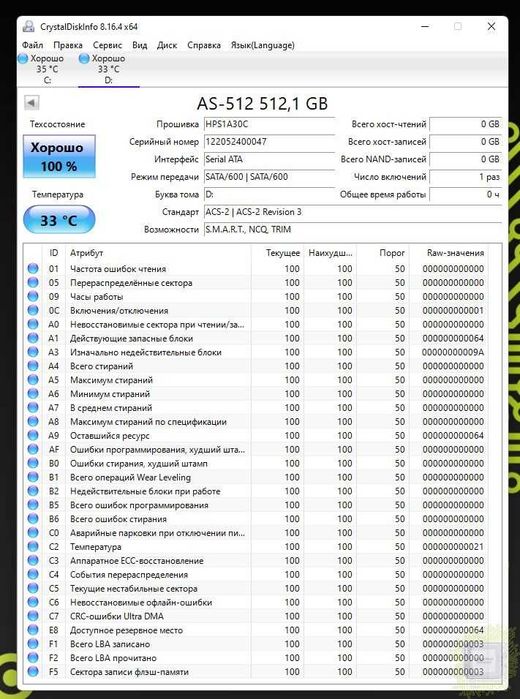Click the Всего хост-записей value 0 GB
520x699 pixels.
tap(466, 142)
